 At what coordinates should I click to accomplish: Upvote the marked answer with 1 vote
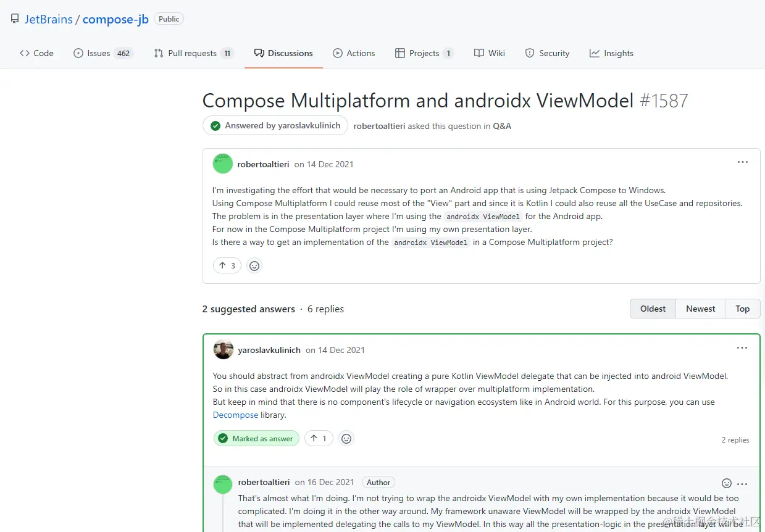point(319,439)
